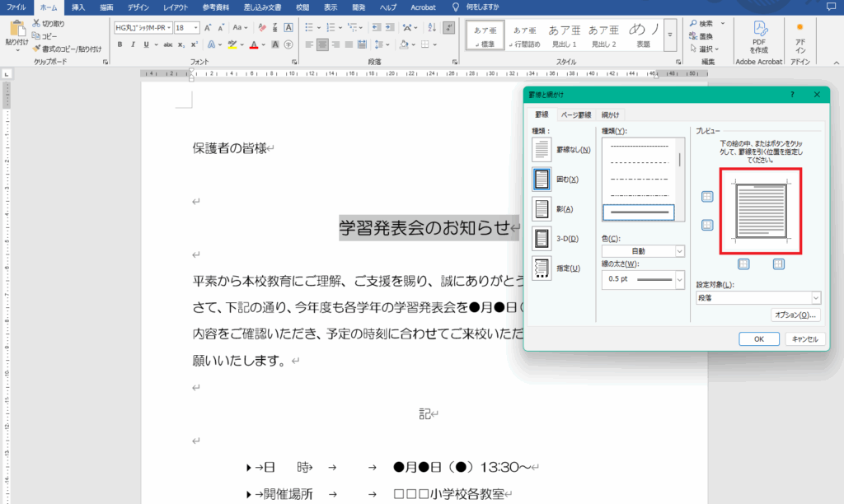Click the center-align paragraph icon
This screenshot has height=504, width=844.
(322, 44)
